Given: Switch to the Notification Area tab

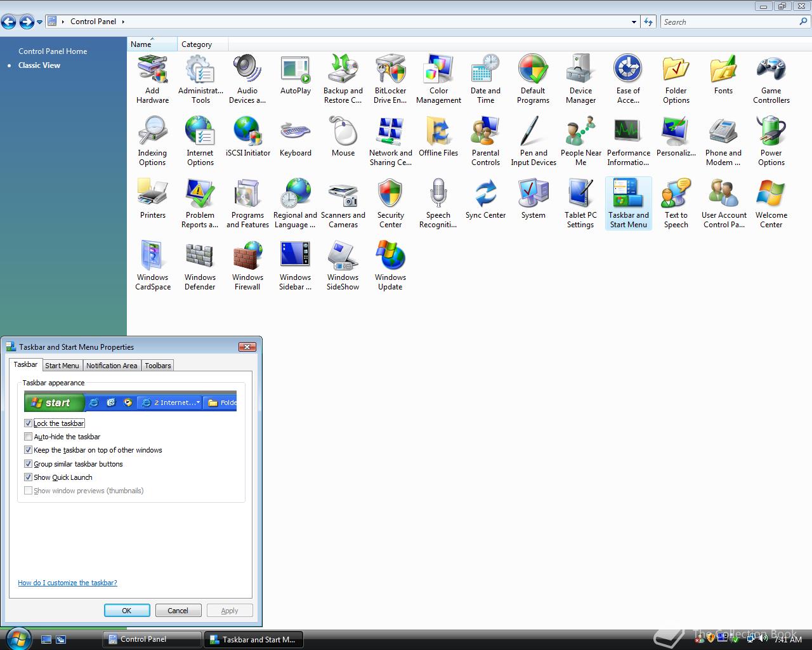Looking at the screenshot, I should point(112,366).
